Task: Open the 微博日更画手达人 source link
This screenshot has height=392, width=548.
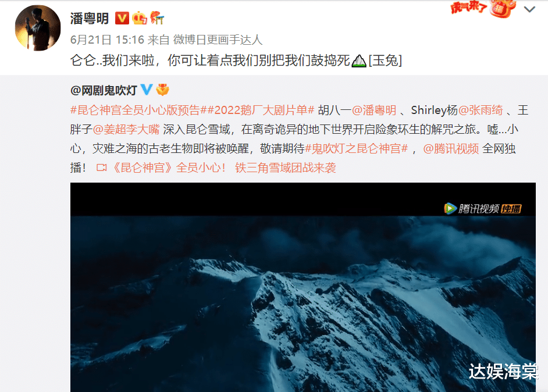Action: 218,40
